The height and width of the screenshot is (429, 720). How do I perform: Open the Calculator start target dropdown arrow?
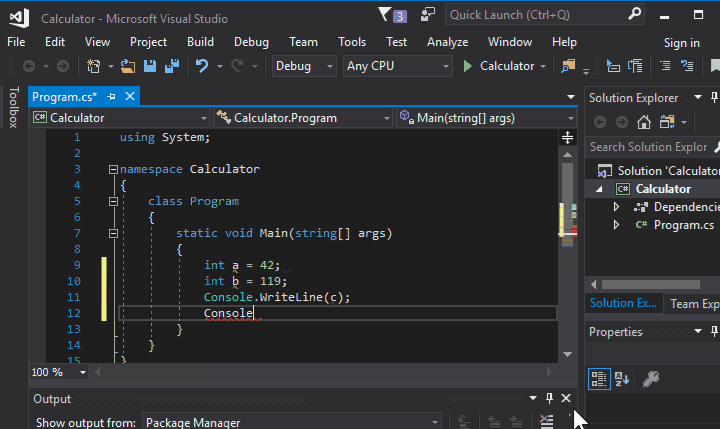[x=543, y=67]
